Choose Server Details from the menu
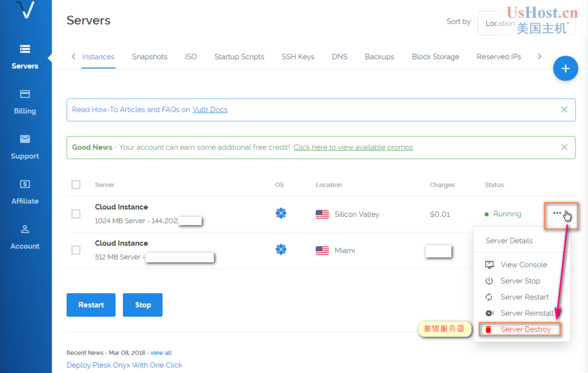 click(509, 240)
